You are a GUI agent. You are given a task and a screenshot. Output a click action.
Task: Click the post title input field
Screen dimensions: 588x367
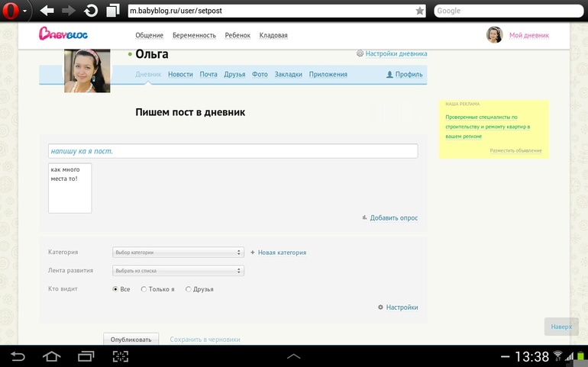tap(233, 151)
